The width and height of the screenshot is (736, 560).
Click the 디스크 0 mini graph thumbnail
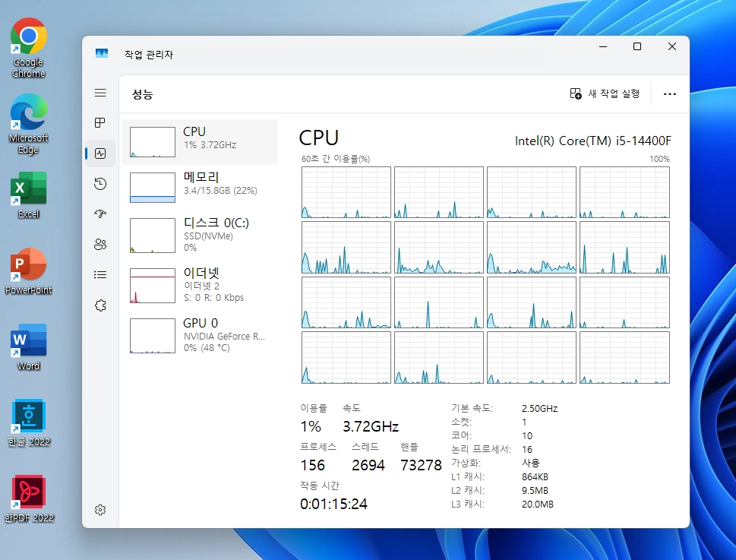point(153,236)
